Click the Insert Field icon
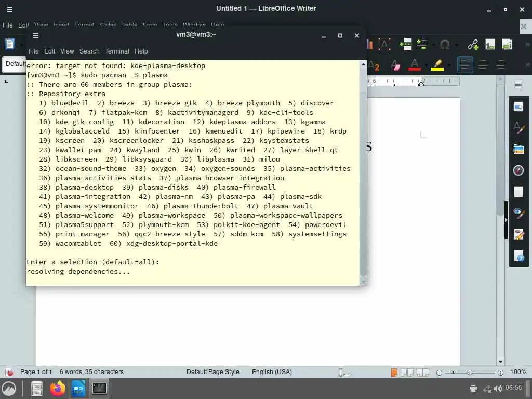Viewport: 532px width, 399px height. point(422,45)
